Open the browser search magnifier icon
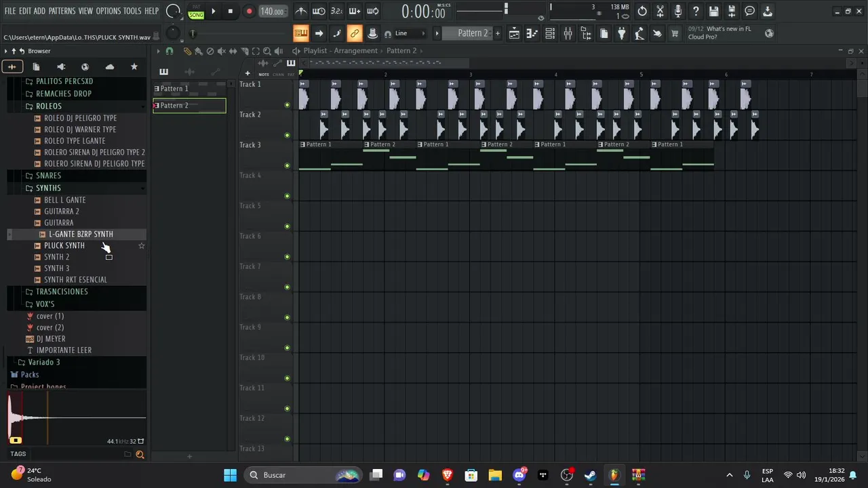The width and height of the screenshot is (868, 488). click(x=140, y=455)
